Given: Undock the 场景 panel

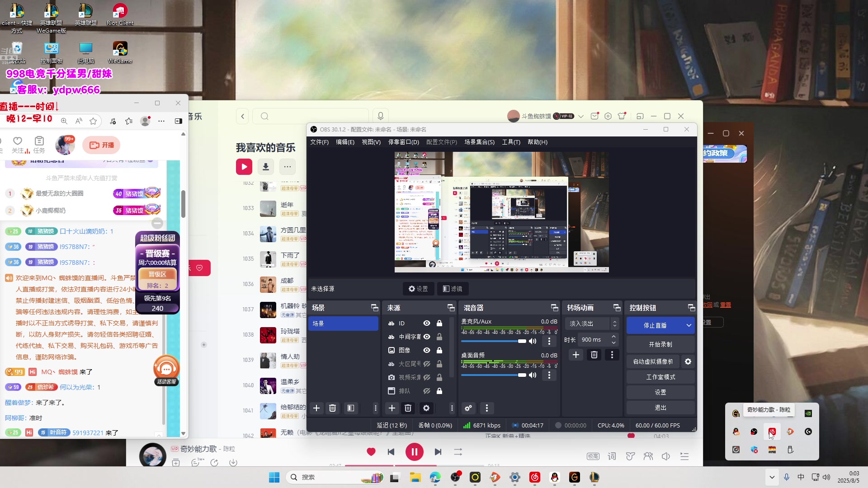Looking at the screenshot, I should pyautogui.click(x=374, y=308).
